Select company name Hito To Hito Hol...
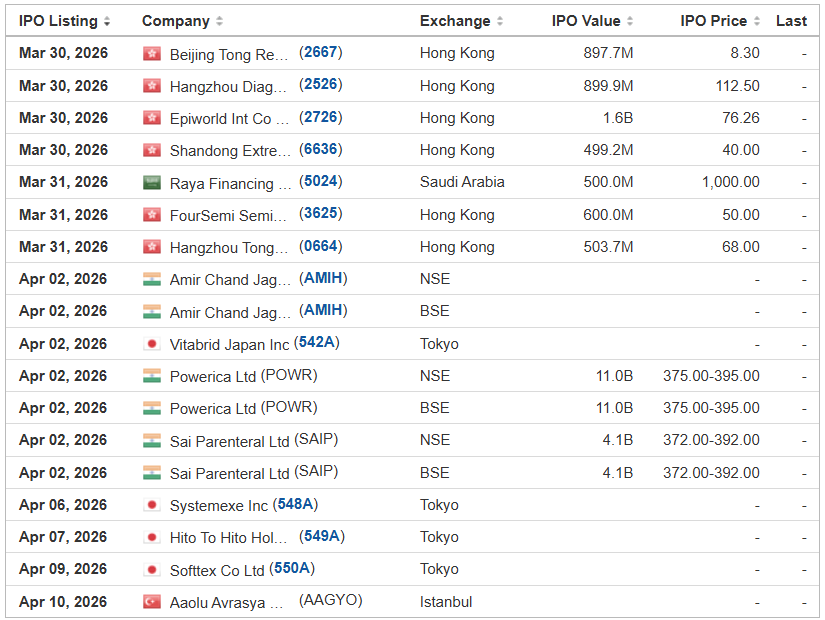Viewport: 825px width, 620px height. pyautogui.click(x=228, y=538)
